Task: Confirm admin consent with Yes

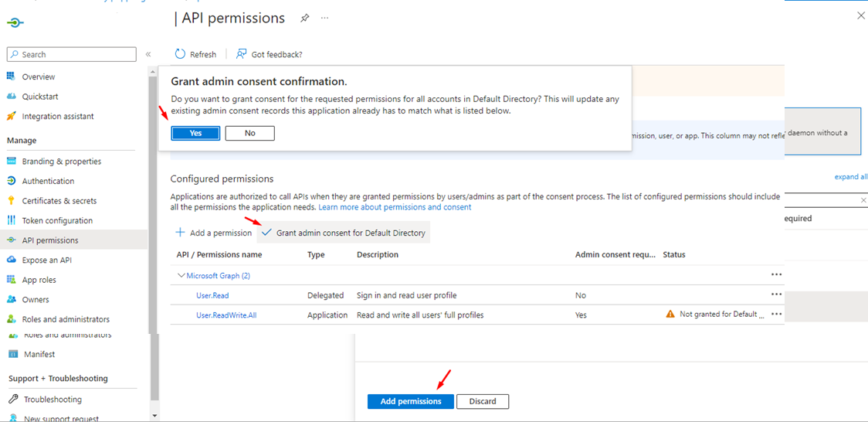Action: 195,133
